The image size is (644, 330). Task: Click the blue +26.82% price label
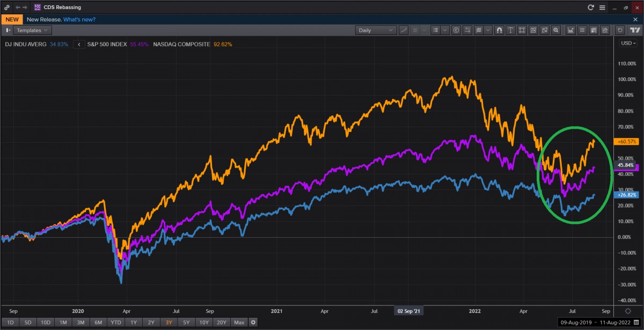pyautogui.click(x=626, y=195)
